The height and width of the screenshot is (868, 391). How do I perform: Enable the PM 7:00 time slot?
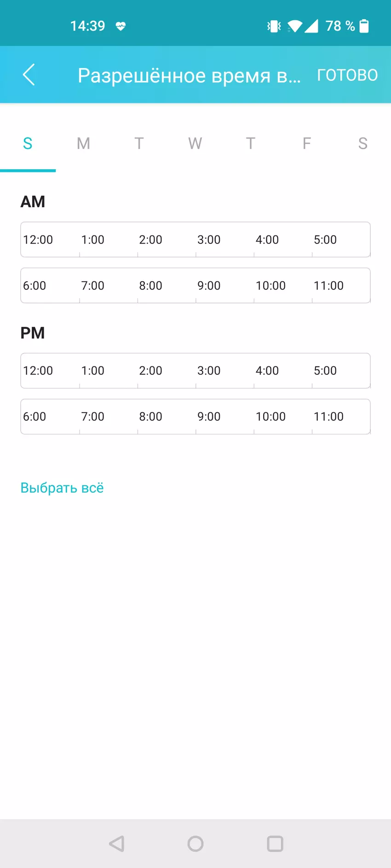point(108,416)
